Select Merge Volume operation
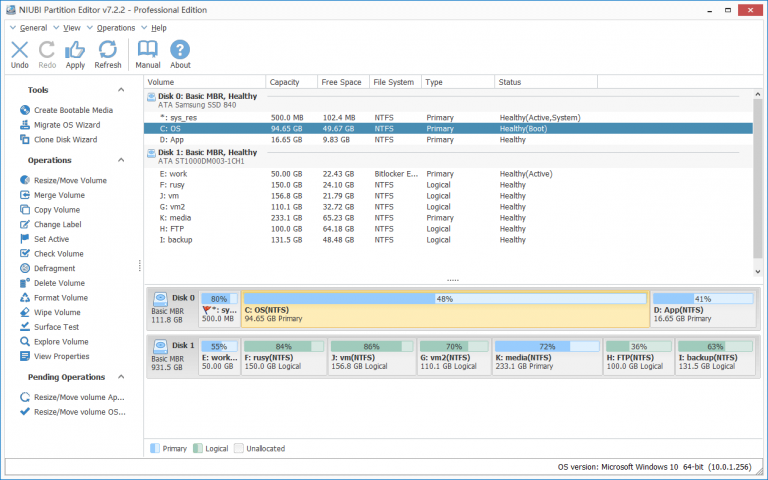The width and height of the screenshot is (768, 480). pyautogui.click(x=52, y=195)
